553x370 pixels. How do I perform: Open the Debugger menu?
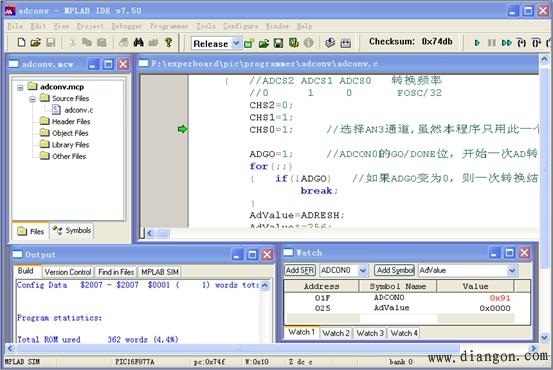(x=127, y=26)
